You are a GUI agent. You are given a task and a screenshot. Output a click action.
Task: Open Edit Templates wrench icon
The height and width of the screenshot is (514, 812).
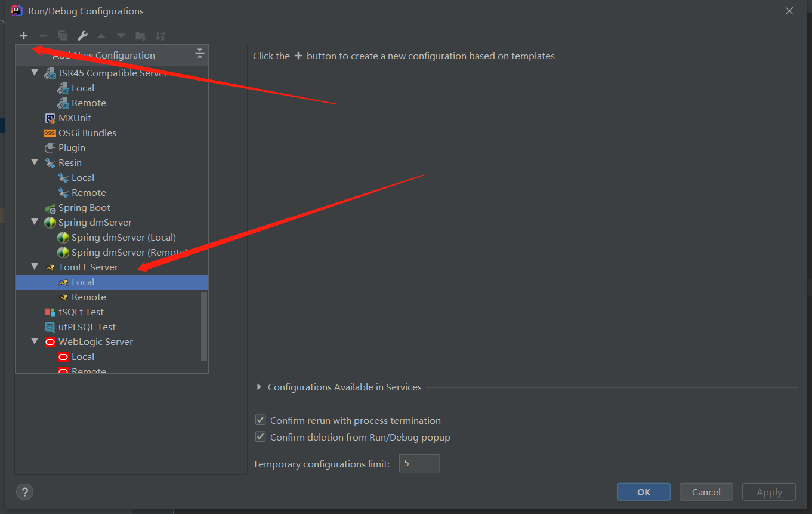point(82,36)
